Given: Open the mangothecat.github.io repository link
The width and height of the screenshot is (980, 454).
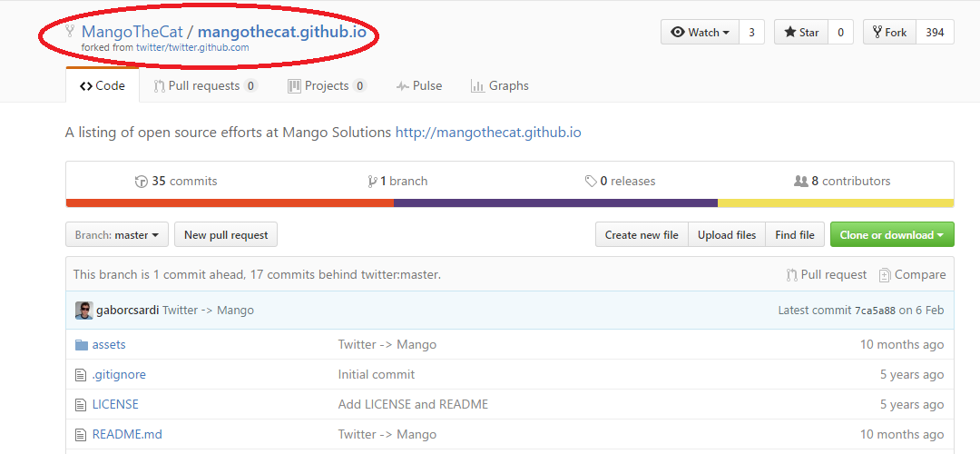Looking at the screenshot, I should click(x=282, y=31).
